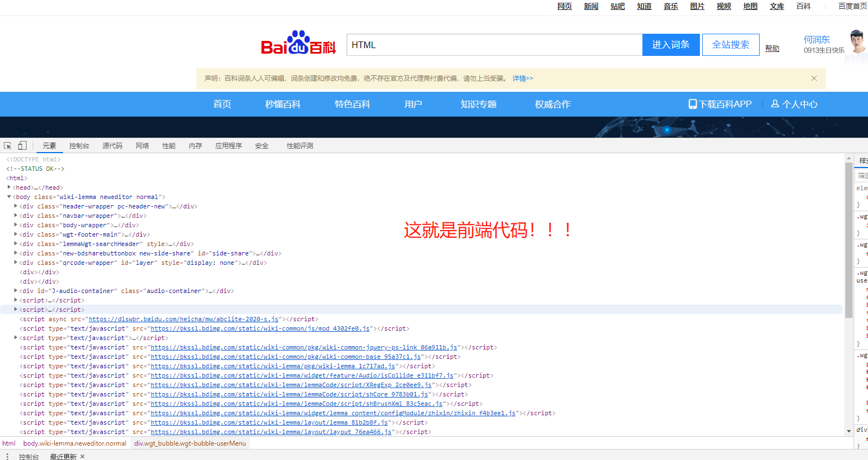Click the Baidu Baike logo
The image size is (868, 460).
pos(299,43)
